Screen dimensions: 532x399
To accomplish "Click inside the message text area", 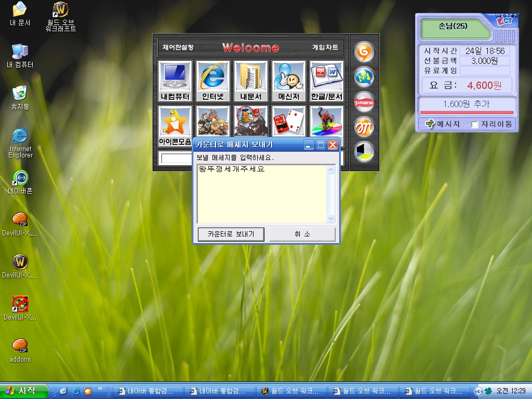I will [x=262, y=194].
